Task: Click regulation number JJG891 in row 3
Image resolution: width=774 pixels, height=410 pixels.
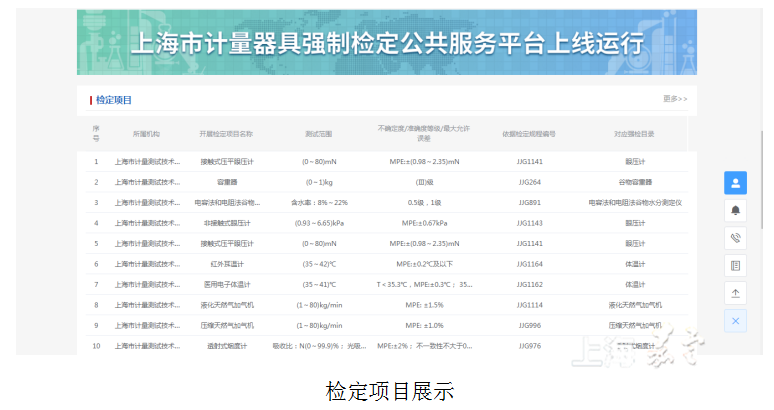Action: (529, 202)
